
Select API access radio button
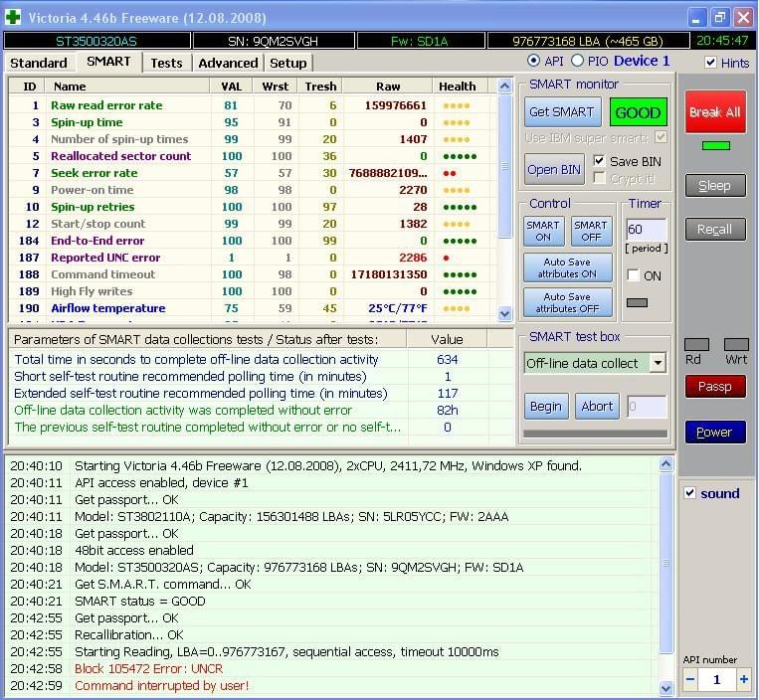533,61
